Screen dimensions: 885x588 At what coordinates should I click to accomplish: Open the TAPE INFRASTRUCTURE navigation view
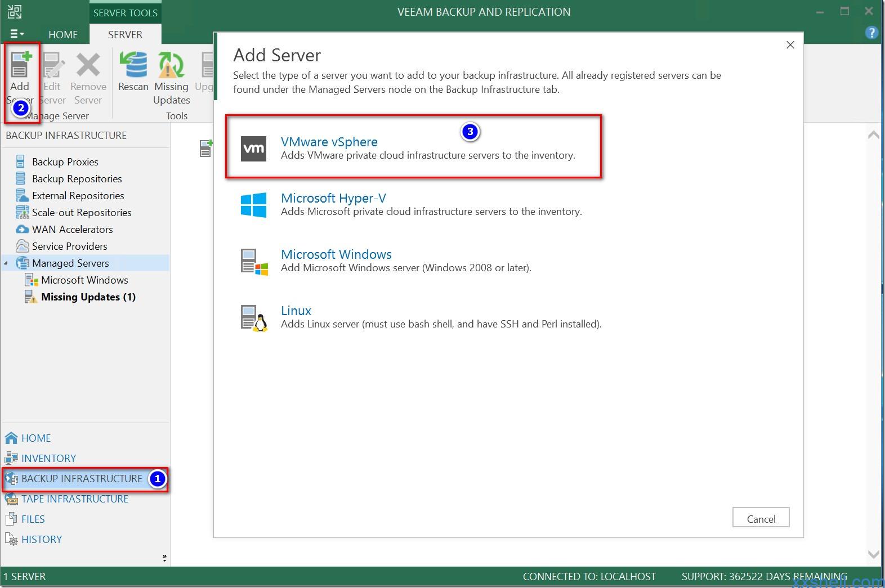point(75,499)
